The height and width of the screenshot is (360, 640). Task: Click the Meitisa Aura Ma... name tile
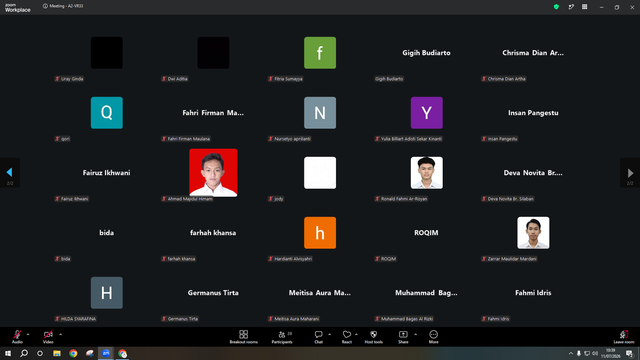(x=320, y=293)
